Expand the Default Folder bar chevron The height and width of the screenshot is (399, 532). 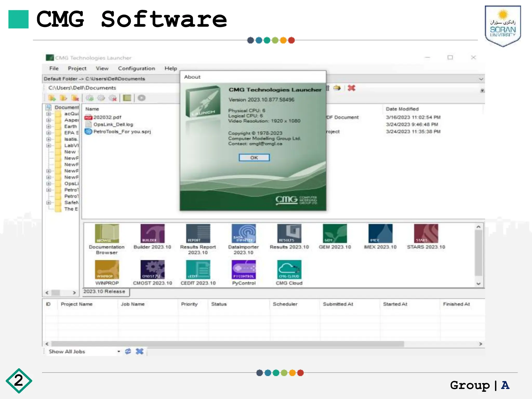(481, 79)
